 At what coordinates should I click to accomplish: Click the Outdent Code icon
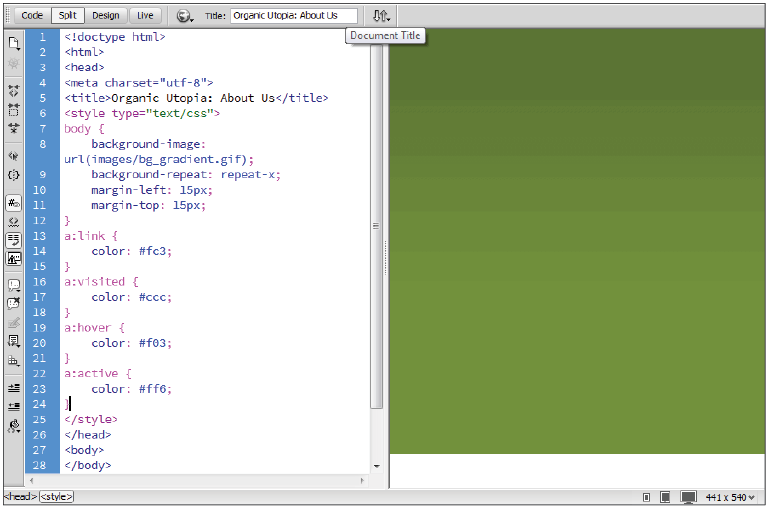(14, 406)
